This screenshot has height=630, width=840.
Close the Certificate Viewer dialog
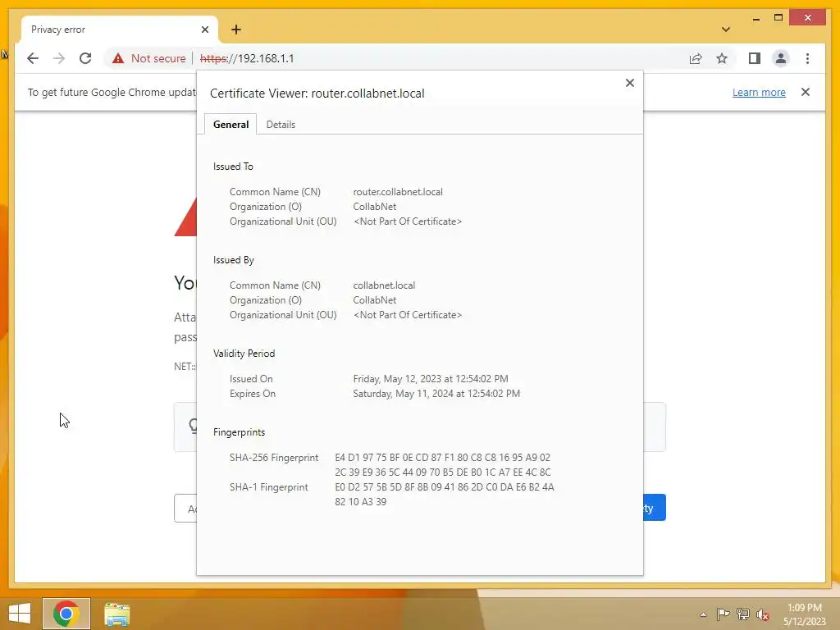pos(630,83)
